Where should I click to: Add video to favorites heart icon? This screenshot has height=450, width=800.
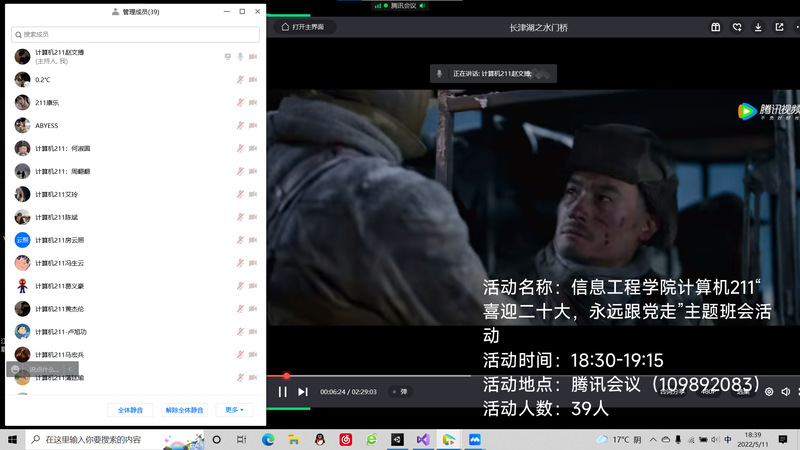click(737, 27)
